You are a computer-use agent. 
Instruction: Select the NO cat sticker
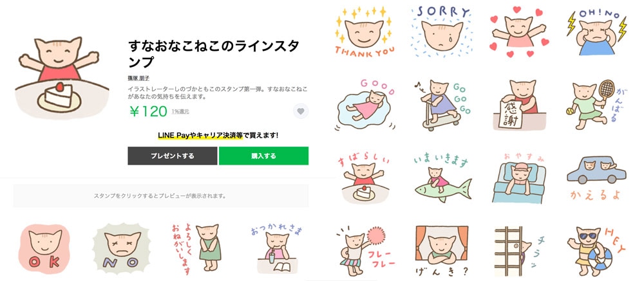tap(122, 248)
